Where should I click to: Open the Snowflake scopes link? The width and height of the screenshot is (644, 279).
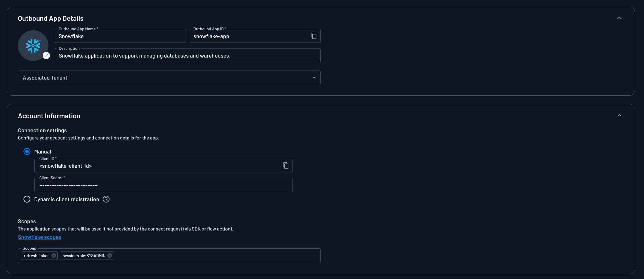(39, 237)
